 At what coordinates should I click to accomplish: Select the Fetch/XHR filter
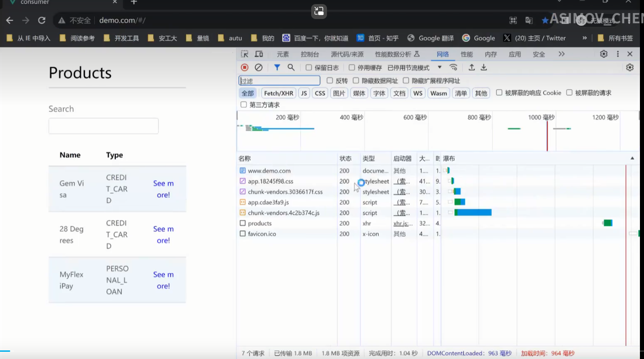[x=279, y=93]
